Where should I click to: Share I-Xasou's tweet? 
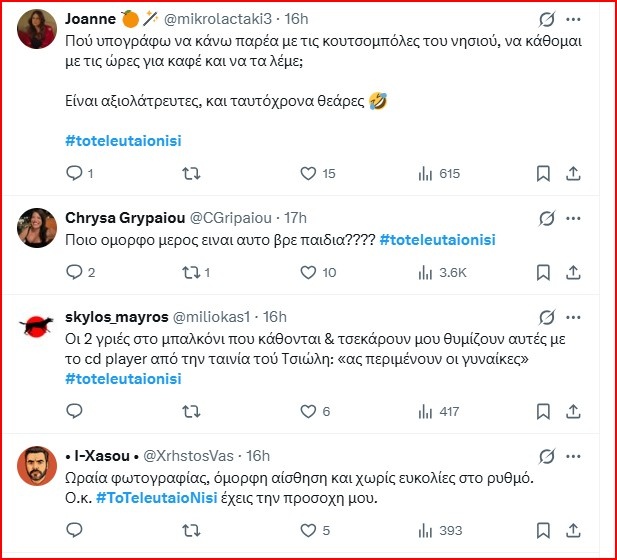point(573,531)
